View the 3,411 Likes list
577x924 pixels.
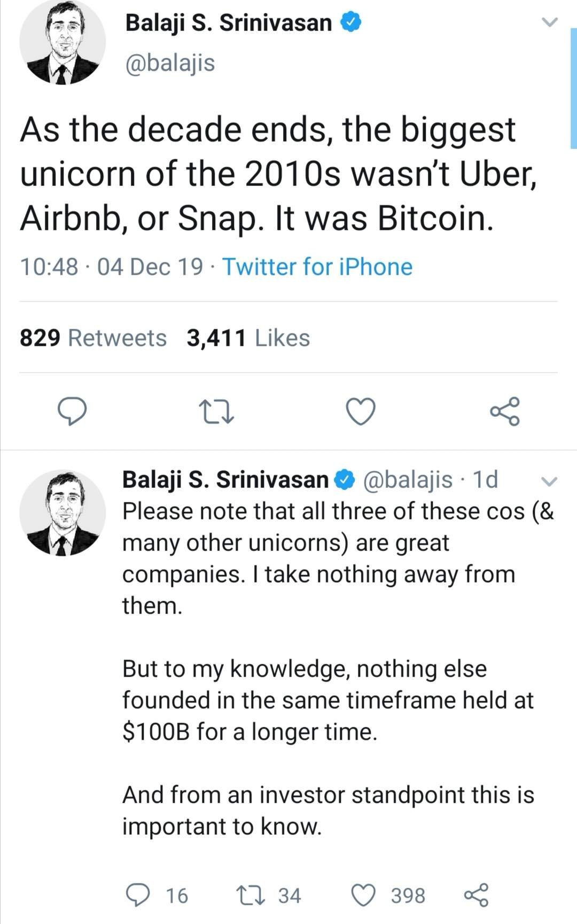pos(248,338)
